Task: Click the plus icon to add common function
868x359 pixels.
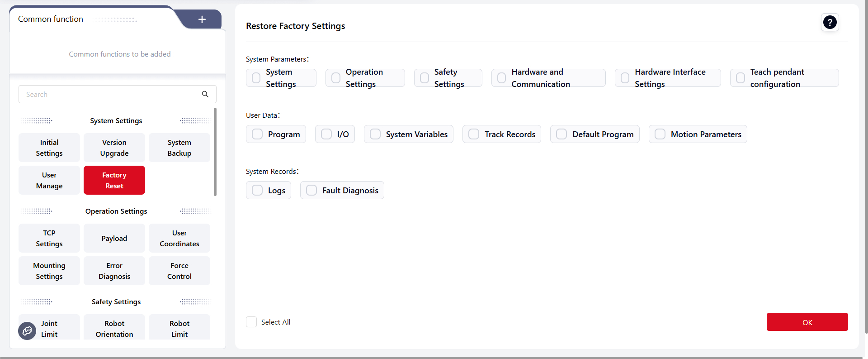Action: click(x=202, y=19)
